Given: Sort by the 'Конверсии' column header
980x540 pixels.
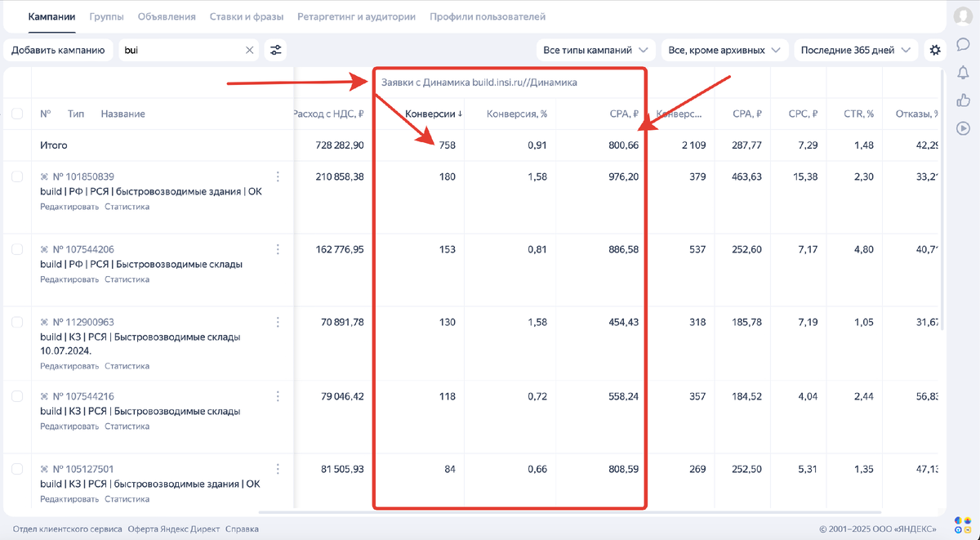Looking at the screenshot, I should tap(433, 114).
